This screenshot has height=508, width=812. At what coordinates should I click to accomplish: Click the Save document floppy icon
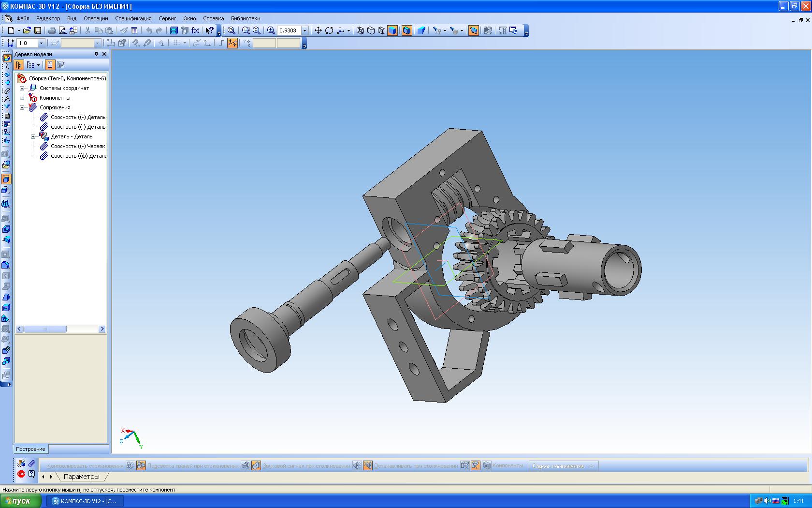tap(38, 30)
